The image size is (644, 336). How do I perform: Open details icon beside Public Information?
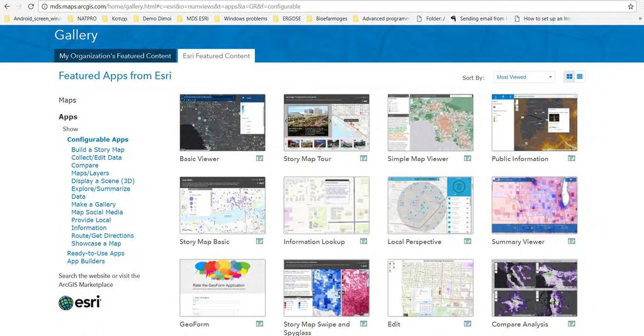[x=572, y=158]
